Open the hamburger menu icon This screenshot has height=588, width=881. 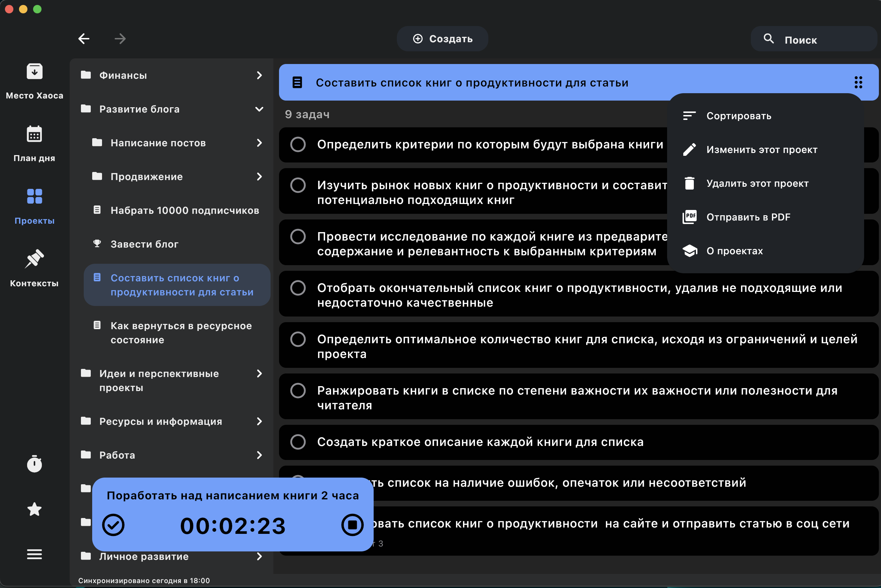pyautogui.click(x=34, y=554)
